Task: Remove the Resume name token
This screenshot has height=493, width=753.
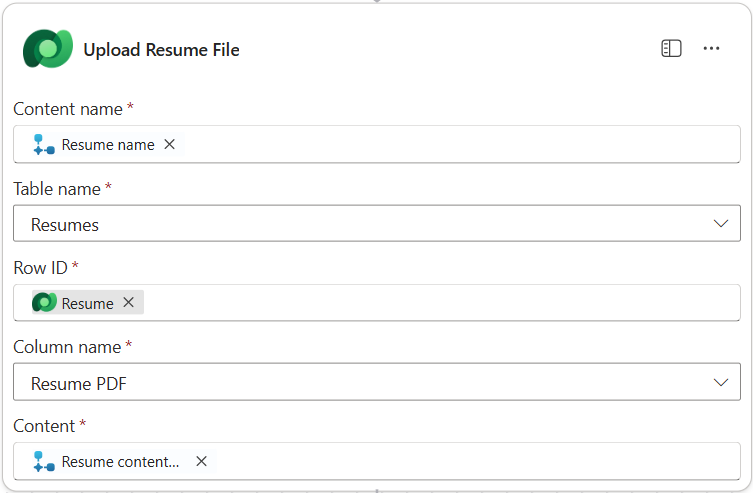Action: point(170,144)
